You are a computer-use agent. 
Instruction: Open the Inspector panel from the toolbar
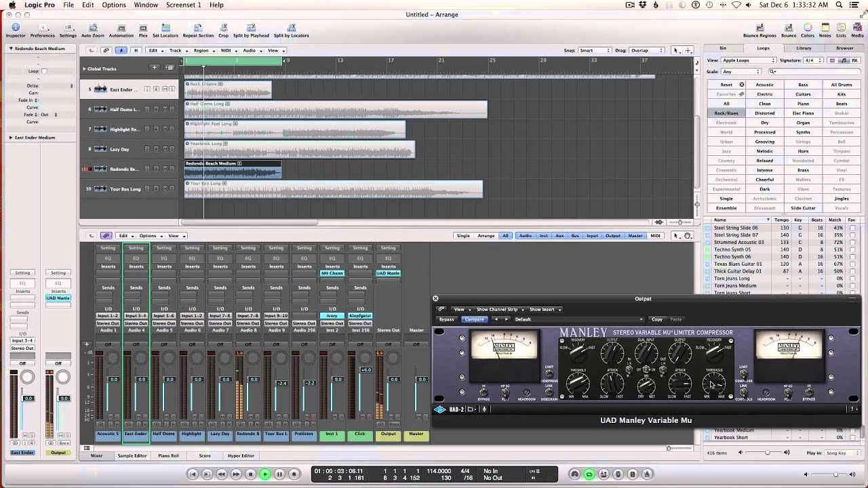pos(15,30)
